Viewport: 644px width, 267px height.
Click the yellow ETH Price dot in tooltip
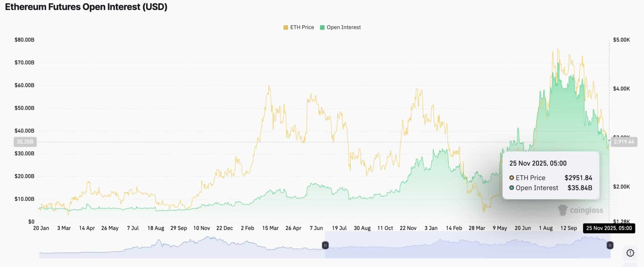(x=512, y=178)
